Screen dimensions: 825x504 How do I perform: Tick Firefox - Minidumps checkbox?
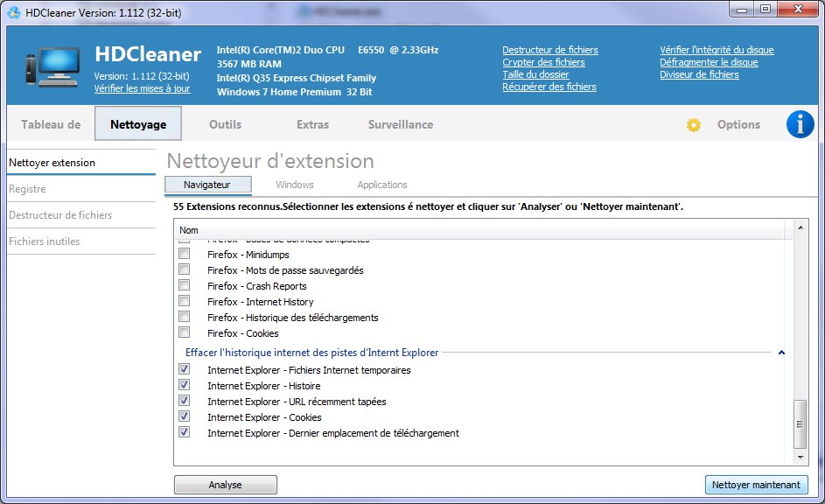(184, 254)
